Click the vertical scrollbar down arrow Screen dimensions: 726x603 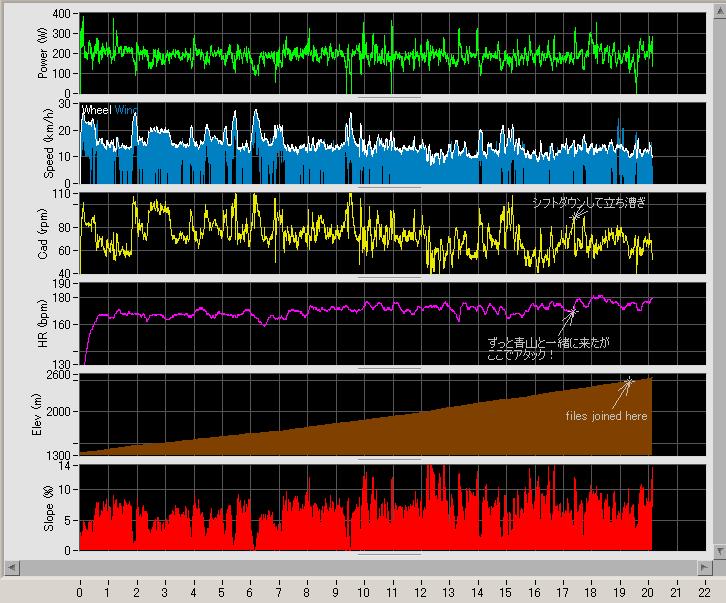pyautogui.click(x=719, y=552)
